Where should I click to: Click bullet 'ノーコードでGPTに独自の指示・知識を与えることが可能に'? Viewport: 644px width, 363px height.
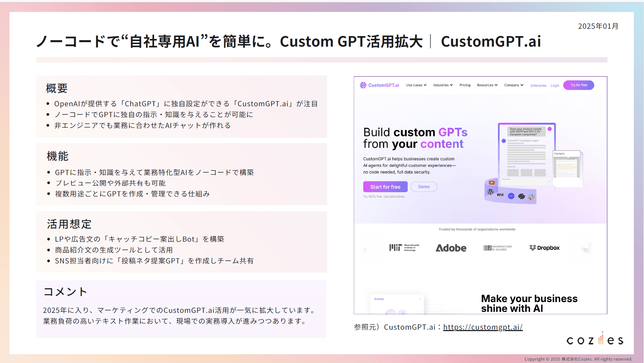pyautogui.click(x=153, y=115)
